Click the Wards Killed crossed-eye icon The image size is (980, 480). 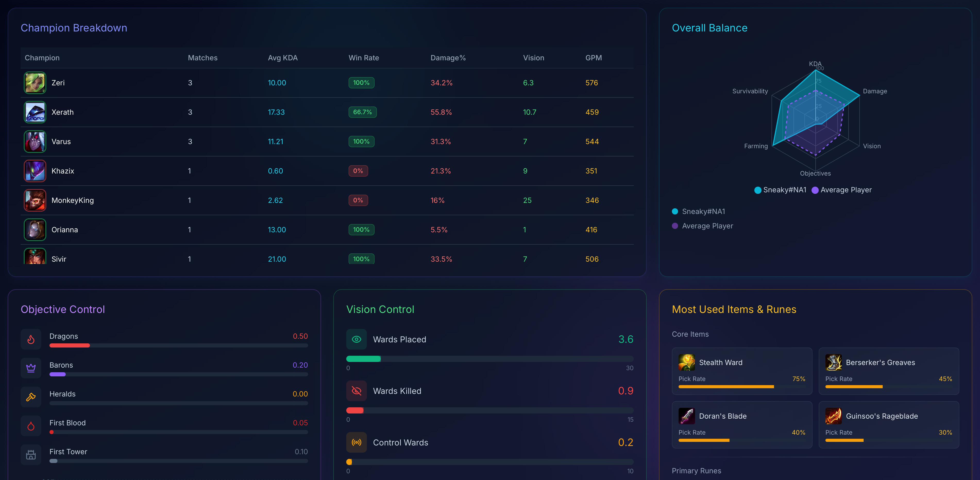pos(357,391)
